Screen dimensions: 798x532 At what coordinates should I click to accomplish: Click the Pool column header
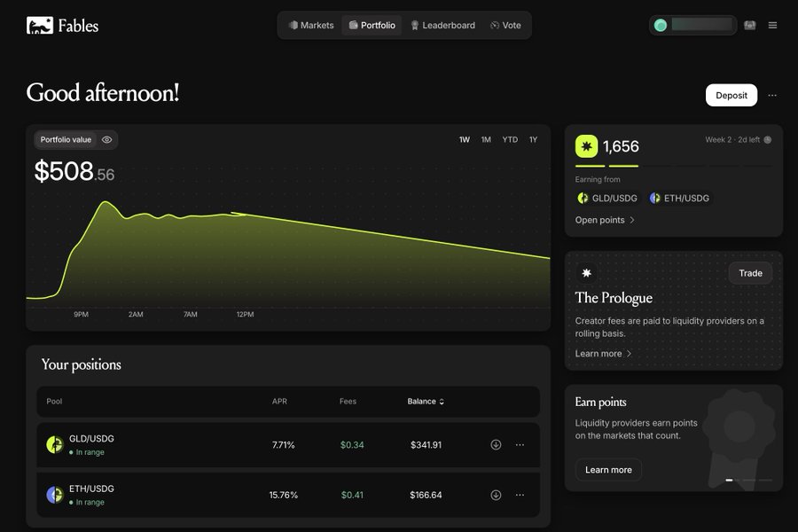(x=54, y=401)
